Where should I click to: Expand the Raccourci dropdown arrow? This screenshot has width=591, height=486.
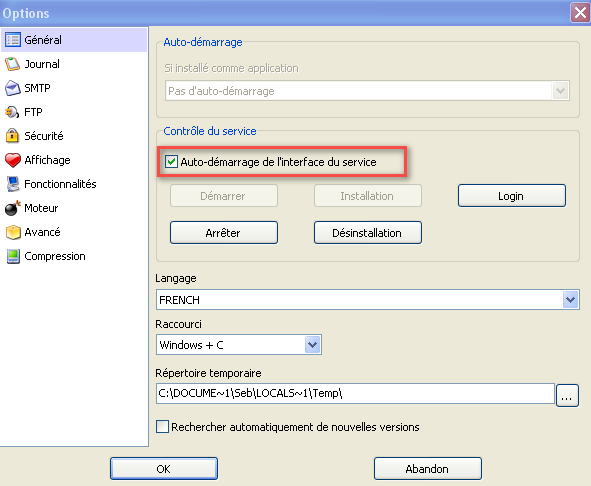pos(312,345)
